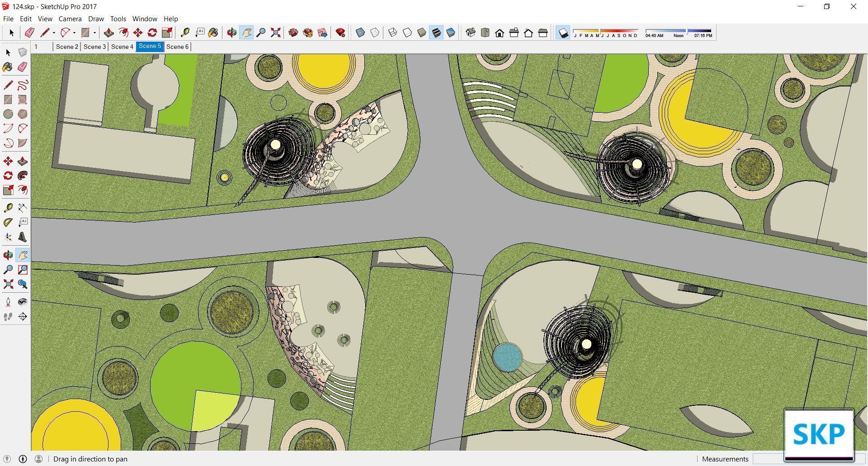The width and height of the screenshot is (868, 466).
Task: Open the Tools menu
Action: 118,19
